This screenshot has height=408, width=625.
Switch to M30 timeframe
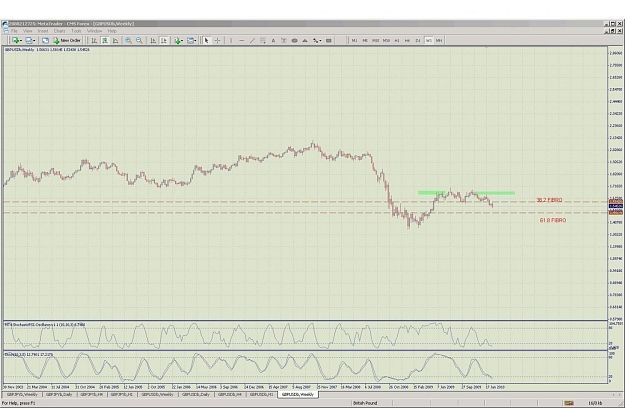pyautogui.click(x=386, y=40)
